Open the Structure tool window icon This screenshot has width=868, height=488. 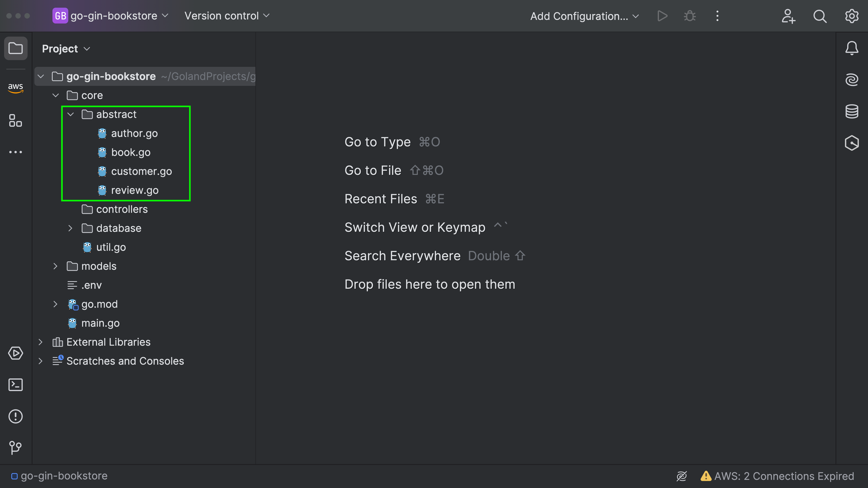(16, 121)
